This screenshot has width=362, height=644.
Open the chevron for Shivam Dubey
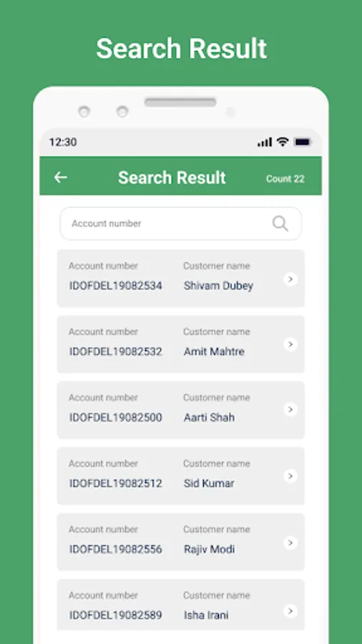coord(290,279)
